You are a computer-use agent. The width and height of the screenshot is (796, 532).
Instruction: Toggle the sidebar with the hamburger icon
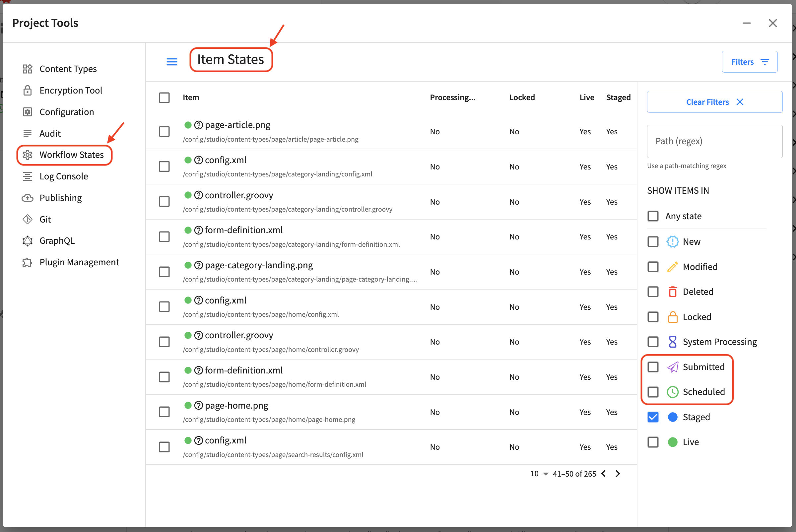click(x=172, y=61)
